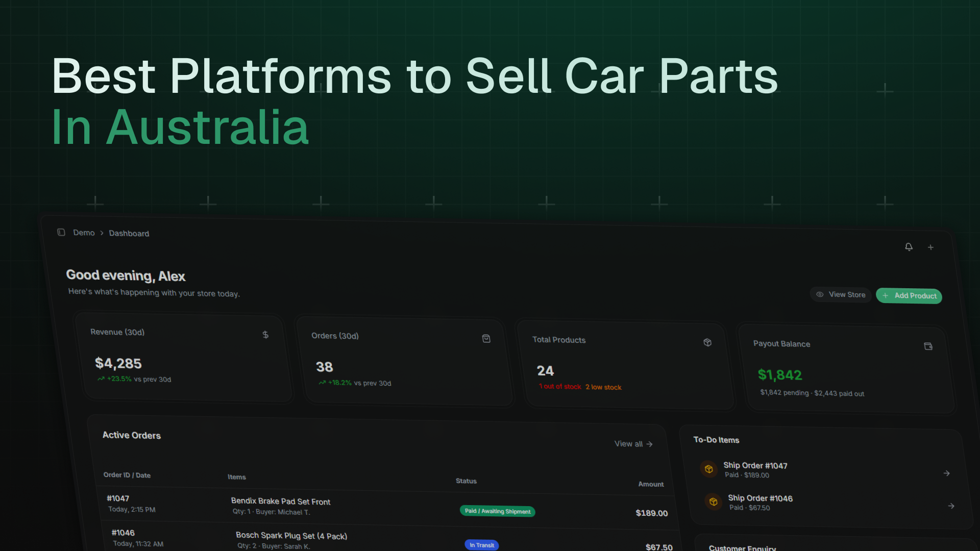This screenshot has height=551, width=980.
Task: Click the wallet icon on Payout Balance card
Action: 928,346
